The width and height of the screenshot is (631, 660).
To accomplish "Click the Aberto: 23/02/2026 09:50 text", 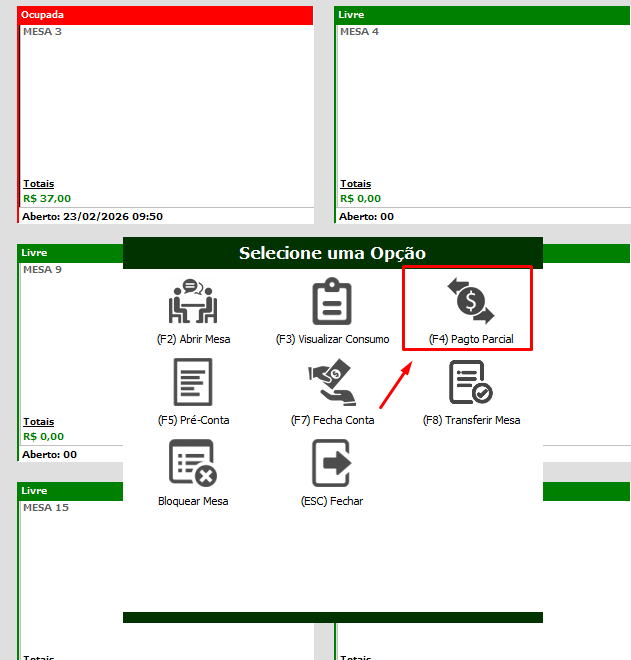I will point(92,216).
